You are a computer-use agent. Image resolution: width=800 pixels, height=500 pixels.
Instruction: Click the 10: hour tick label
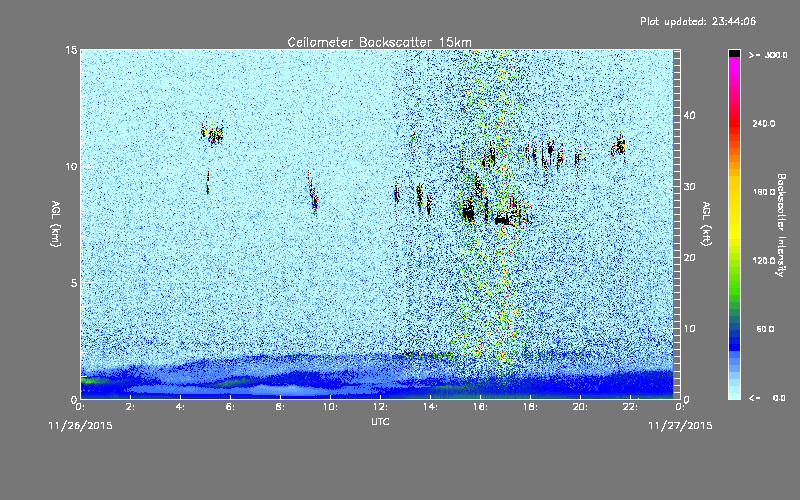click(330, 407)
